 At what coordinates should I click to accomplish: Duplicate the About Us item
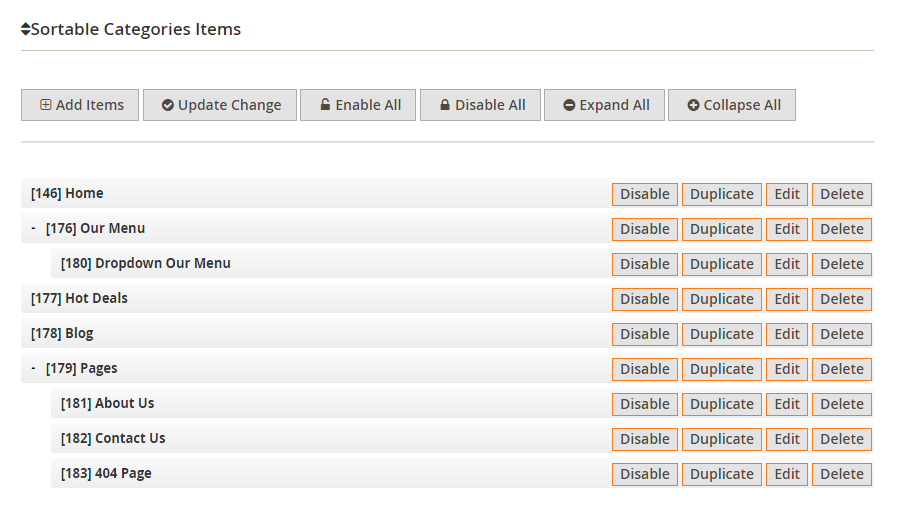[x=721, y=404]
